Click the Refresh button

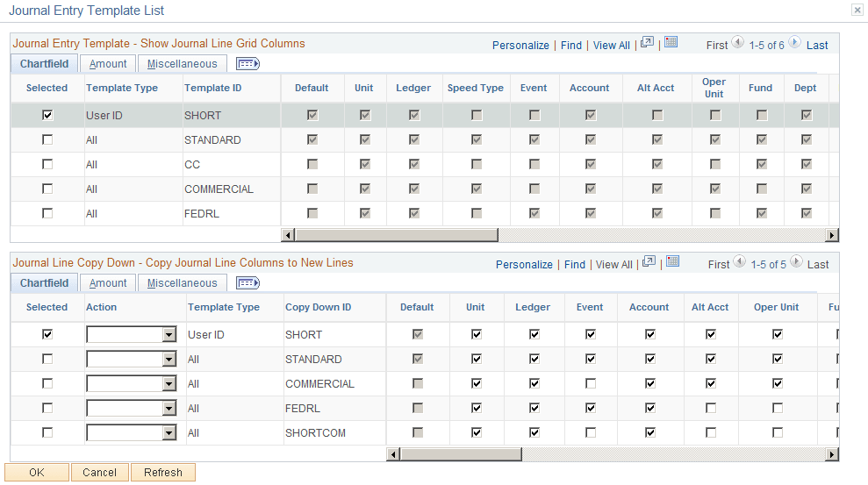click(162, 472)
